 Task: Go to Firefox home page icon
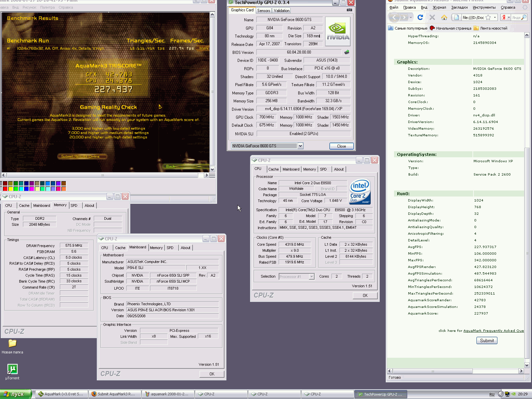(x=444, y=17)
